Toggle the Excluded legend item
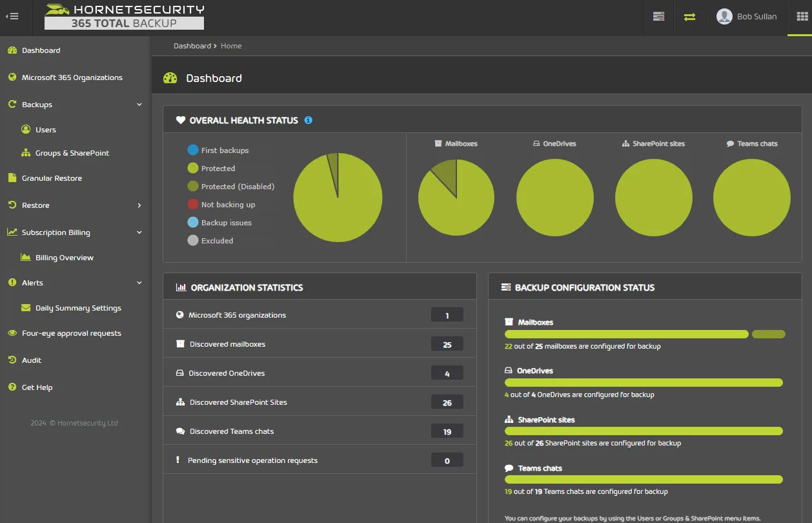The image size is (812, 523). point(210,241)
